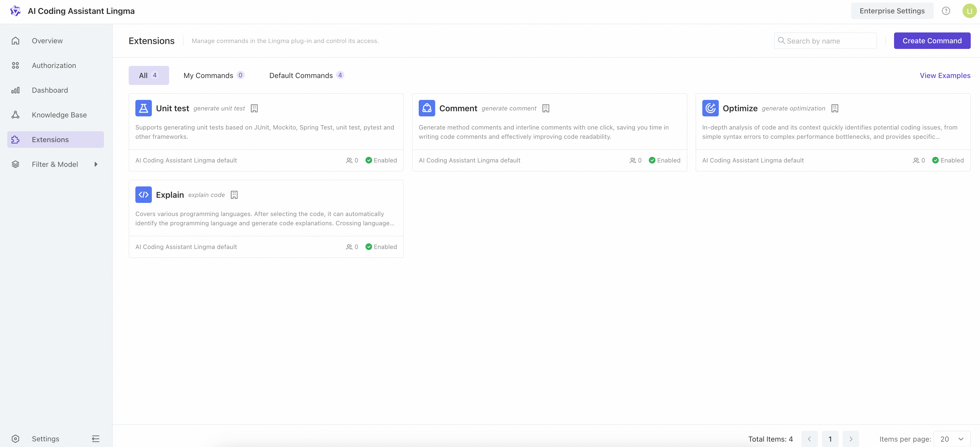Click the building icon beside Explain

tap(234, 195)
